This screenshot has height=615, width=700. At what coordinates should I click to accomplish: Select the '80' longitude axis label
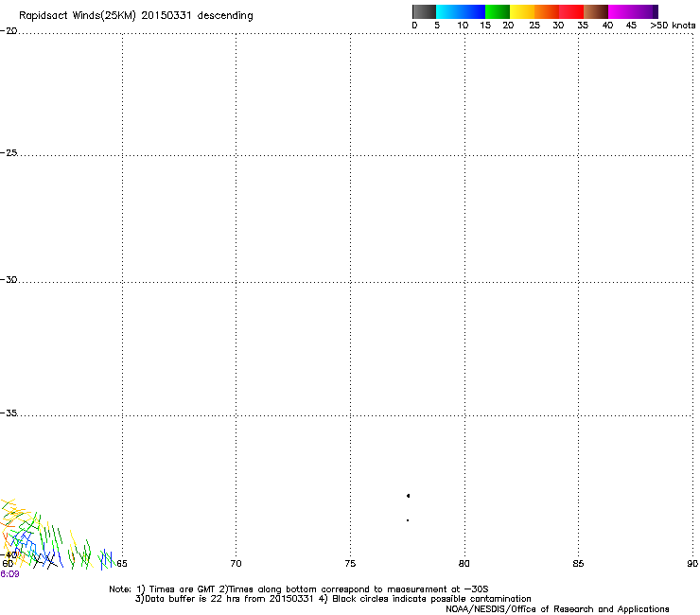pyautogui.click(x=464, y=564)
